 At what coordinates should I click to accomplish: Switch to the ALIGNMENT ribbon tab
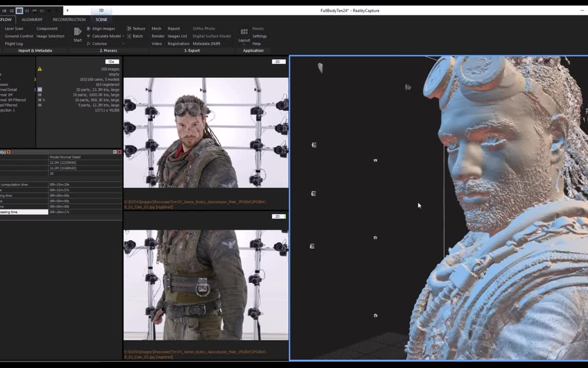pyautogui.click(x=32, y=19)
